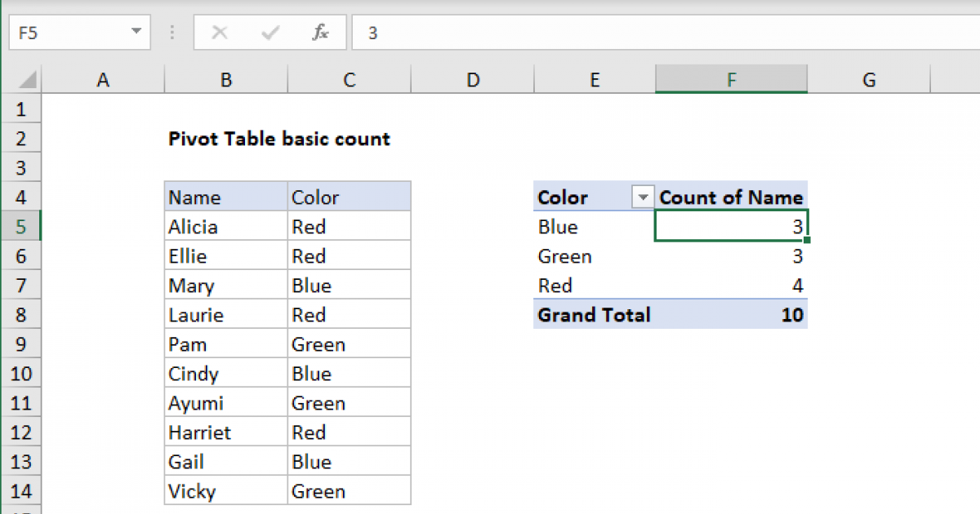Click the 'Grand Total' pivot label
980x514 pixels.
[595, 315]
